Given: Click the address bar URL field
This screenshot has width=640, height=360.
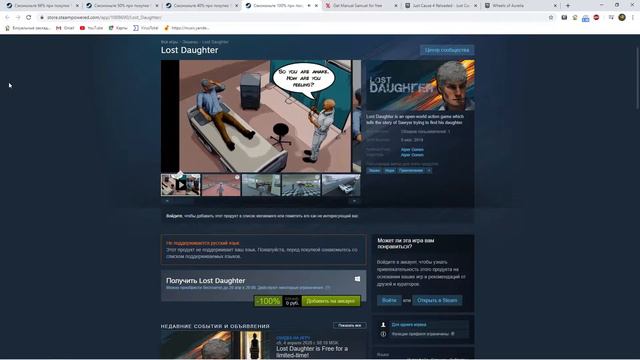Looking at the screenshot, I should [x=294, y=18].
